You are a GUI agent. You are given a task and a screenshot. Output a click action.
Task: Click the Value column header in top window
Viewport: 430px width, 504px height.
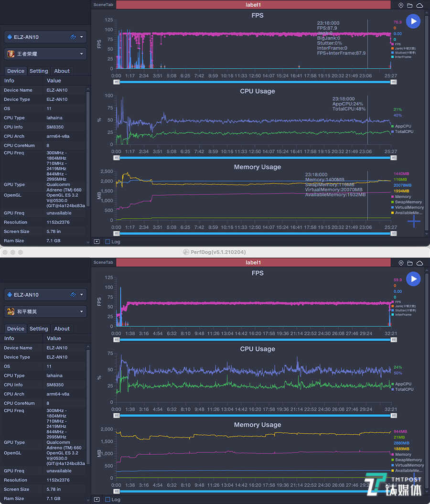pyautogui.click(x=54, y=81)
